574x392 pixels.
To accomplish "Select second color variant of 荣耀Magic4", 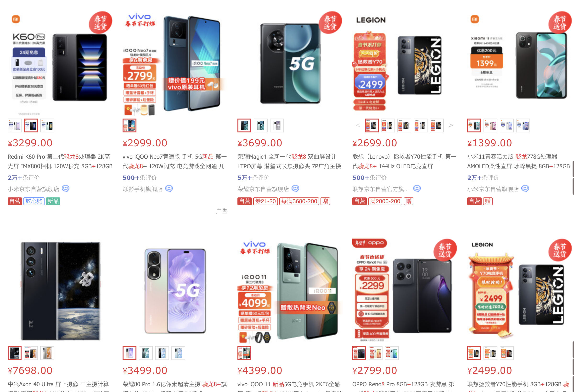I will click(x=261, y=125).
